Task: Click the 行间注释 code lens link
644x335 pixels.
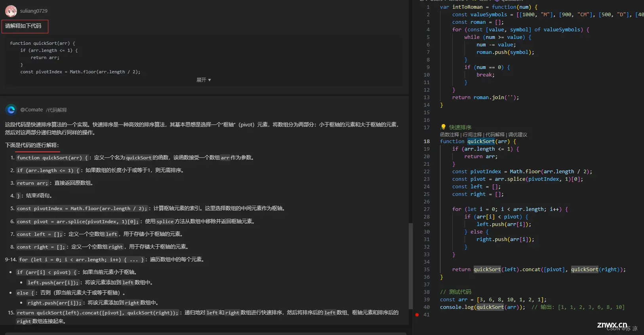Action: click(x=473, y=135)
